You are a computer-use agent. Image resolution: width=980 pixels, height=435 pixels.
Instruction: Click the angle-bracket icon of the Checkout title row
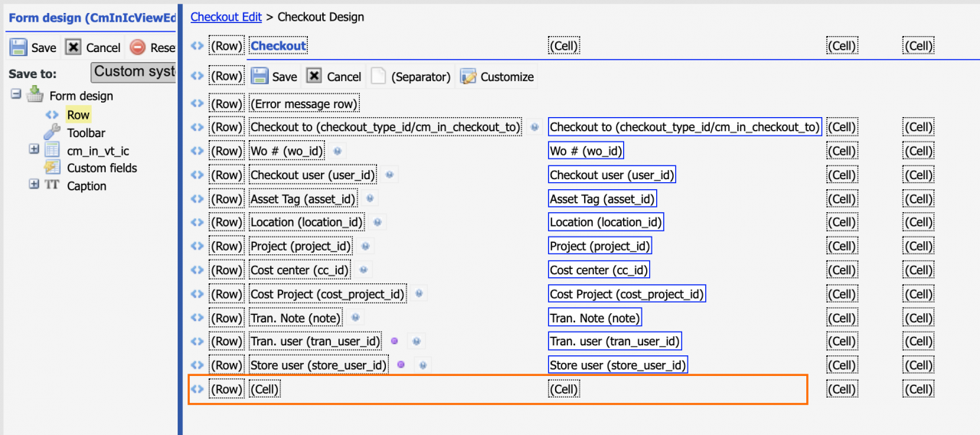click(x=198, y=46)
